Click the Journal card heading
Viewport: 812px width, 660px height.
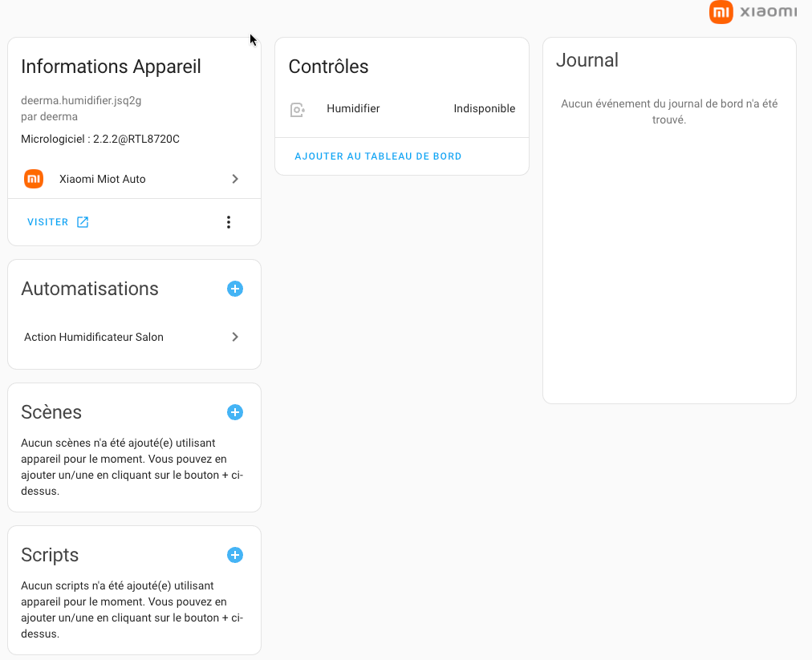(x=587, y=60)
